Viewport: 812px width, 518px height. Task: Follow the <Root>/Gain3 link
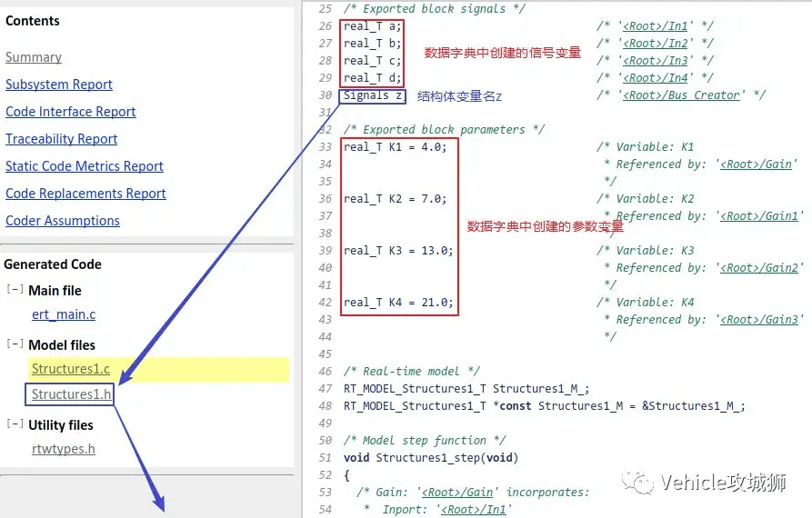(x=758, y=320)
